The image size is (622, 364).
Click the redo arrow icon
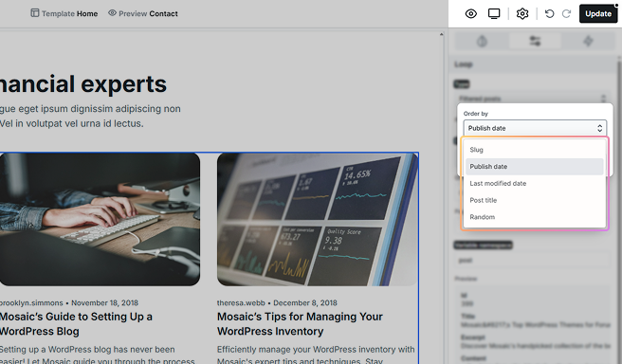tap(566, 14)
